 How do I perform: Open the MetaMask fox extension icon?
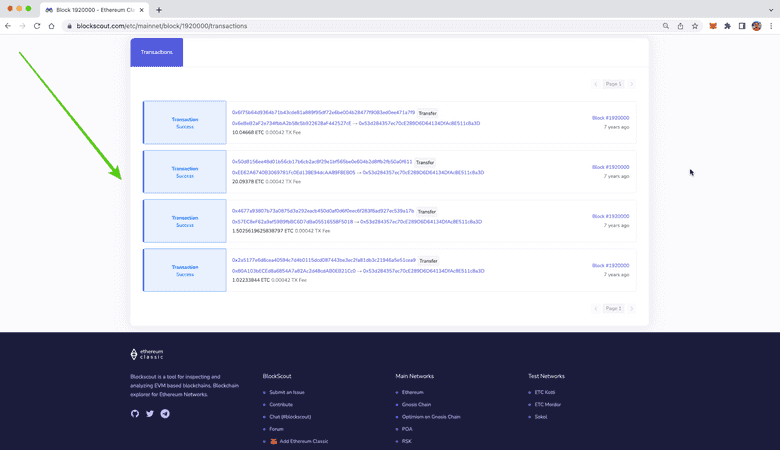tap(713, 26)
